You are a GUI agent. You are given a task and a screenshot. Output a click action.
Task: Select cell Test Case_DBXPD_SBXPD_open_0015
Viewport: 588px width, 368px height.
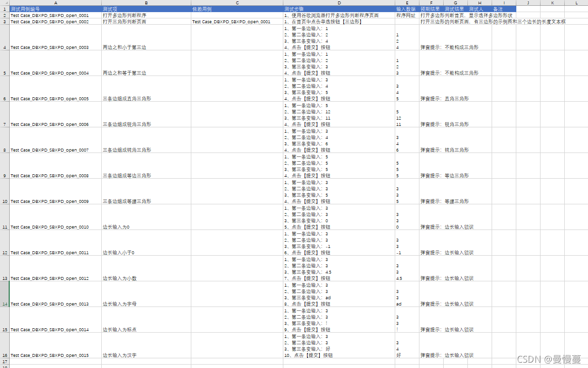point(56,345)
